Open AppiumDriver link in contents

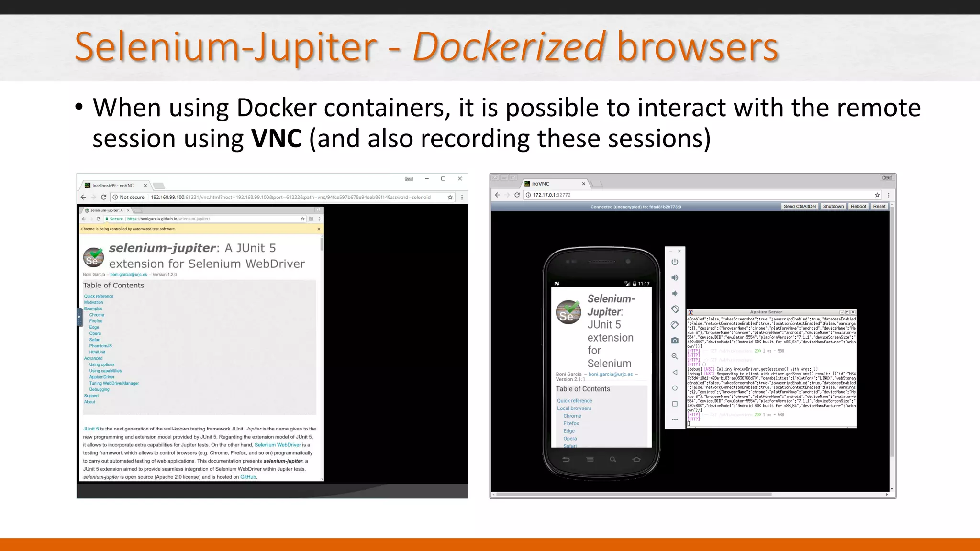point(102,377)
